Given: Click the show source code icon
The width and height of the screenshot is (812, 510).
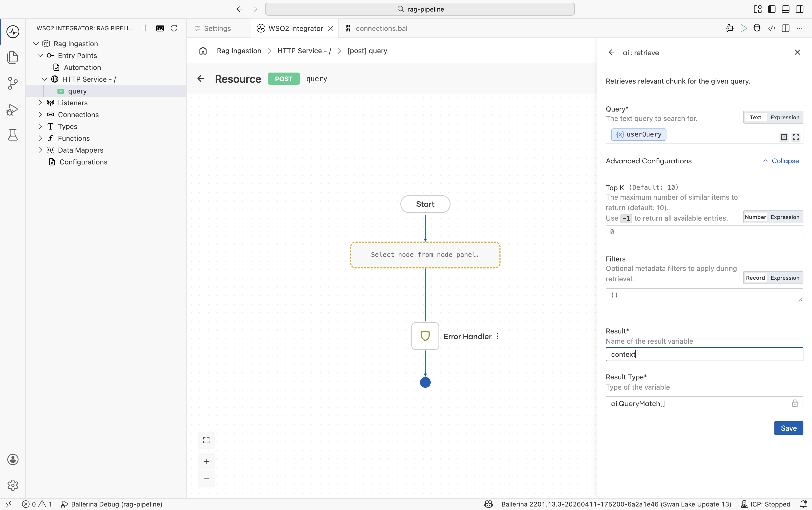Looking at the screenshot, I should pyautogui.click(x=771, y=28).
